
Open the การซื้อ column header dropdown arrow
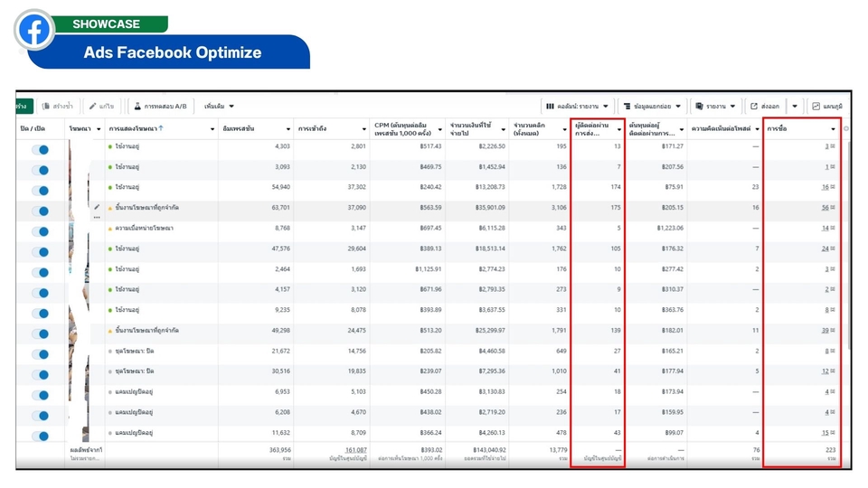point(833,129)
